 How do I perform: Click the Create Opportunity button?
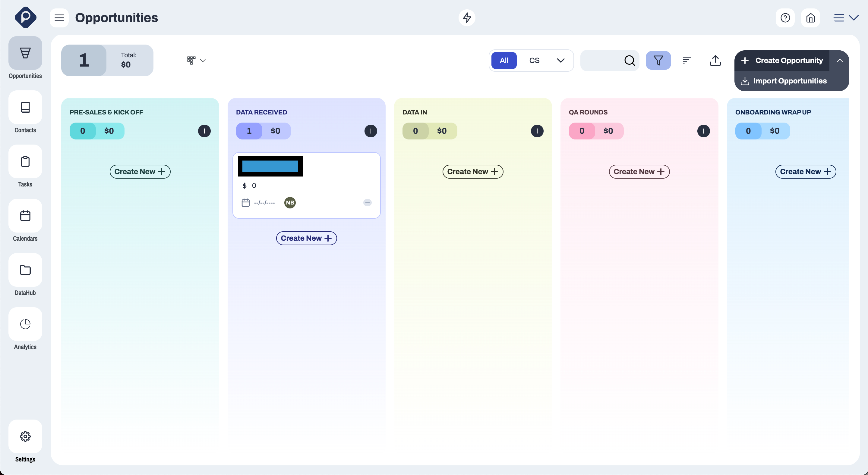click(x=782, y=60)
